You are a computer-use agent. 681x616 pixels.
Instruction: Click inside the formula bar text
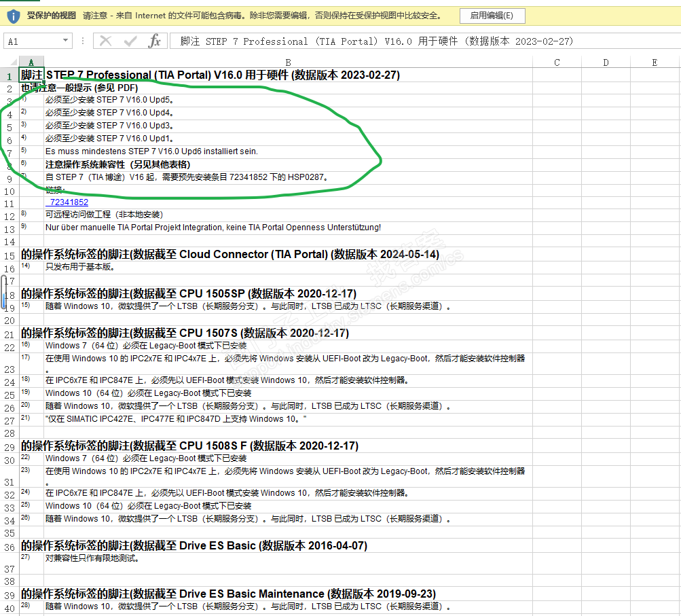(376, 41)
